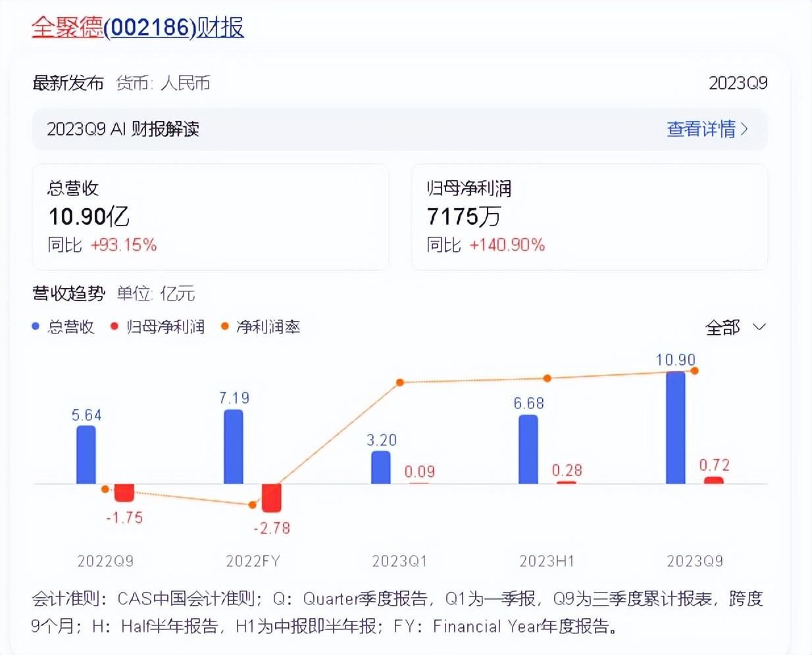
Task: Click the 2023Q9 axis label below chart
Action: click(x=695, y=561)
